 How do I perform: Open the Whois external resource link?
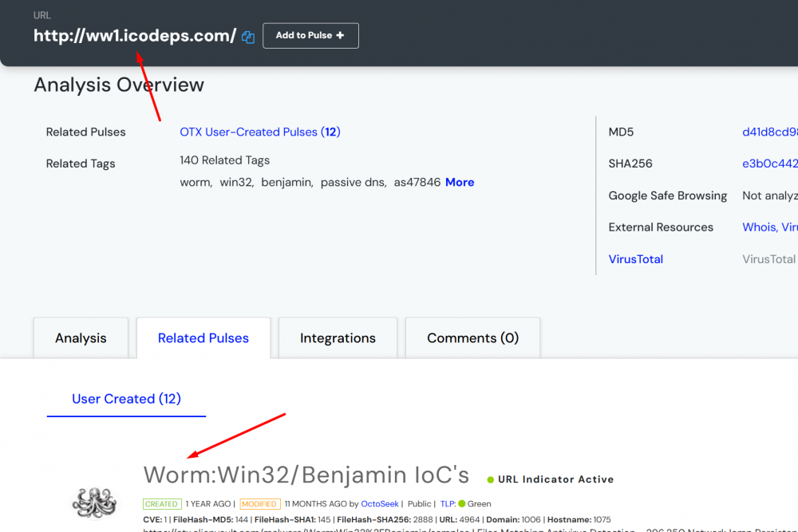point(760,227)
